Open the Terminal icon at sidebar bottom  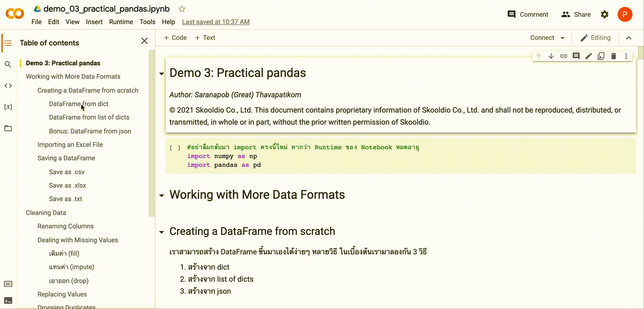point(8,300)
